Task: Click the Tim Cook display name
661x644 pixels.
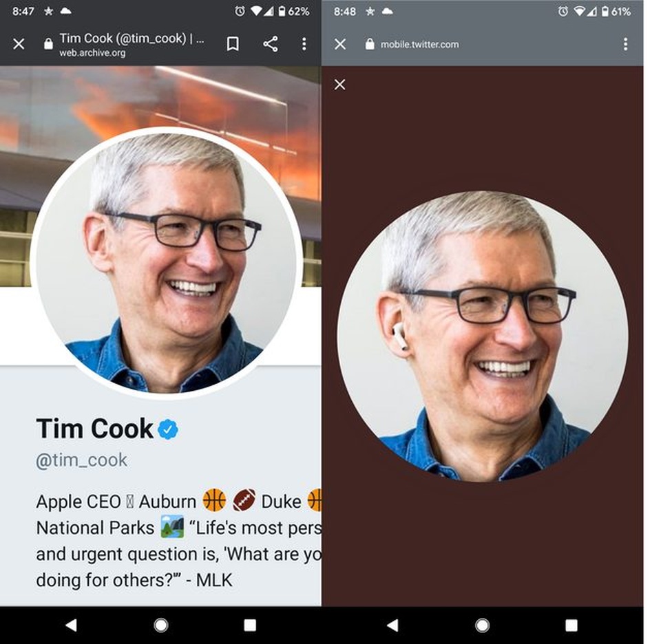Action: coord(94,429)
